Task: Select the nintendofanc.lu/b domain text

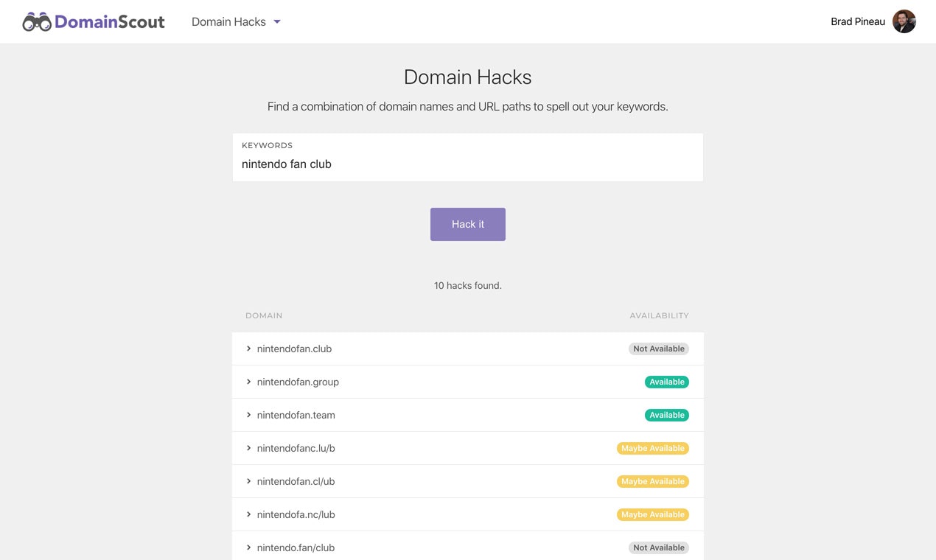Action: point(296,448)
